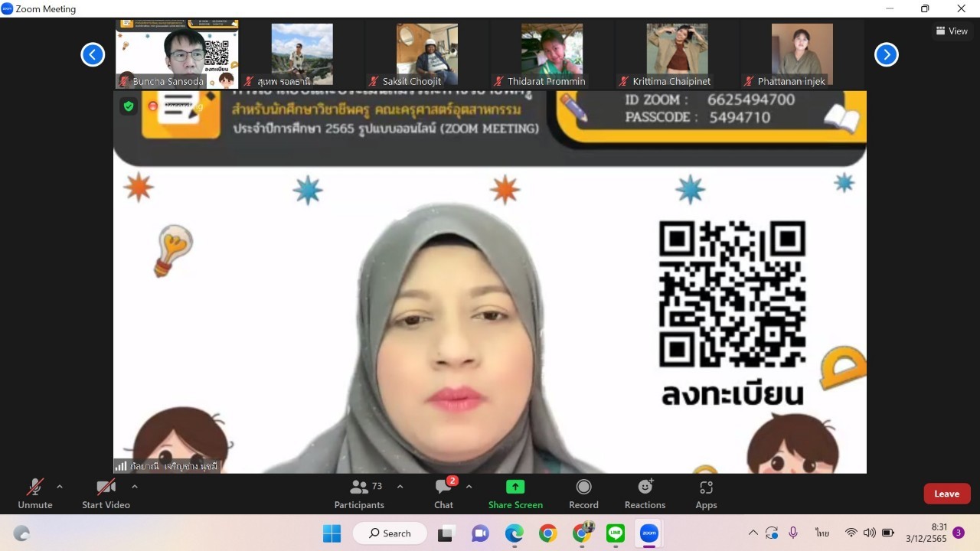Viewport: 980px width, 551px height.
Task: Open the Participants panel
Action: coord(359,494)
